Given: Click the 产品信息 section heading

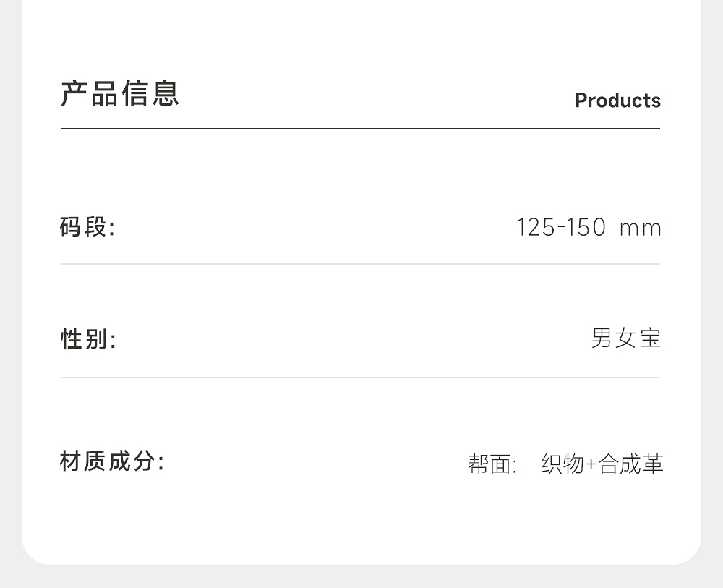Looking at the screenshot, I should (120, 94).
